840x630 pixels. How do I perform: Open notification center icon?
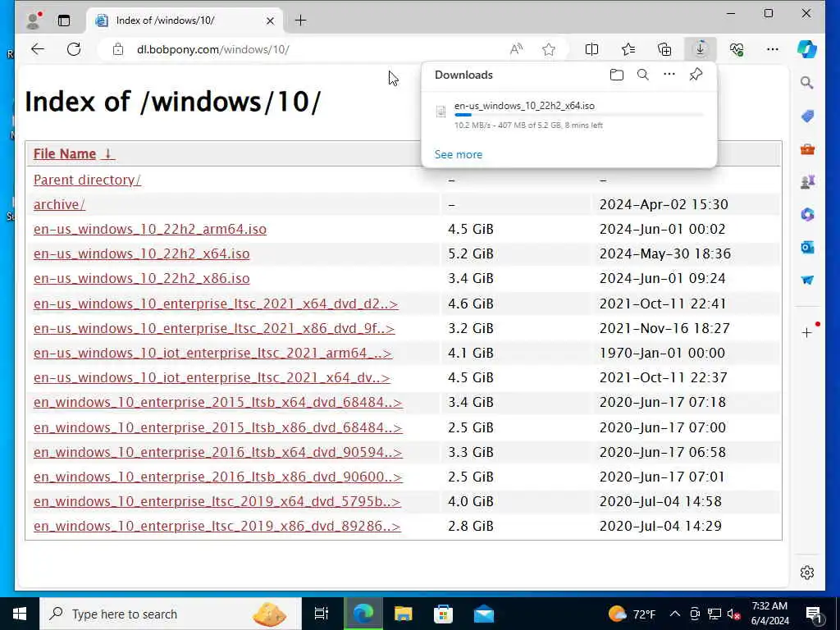coord(814,614)
